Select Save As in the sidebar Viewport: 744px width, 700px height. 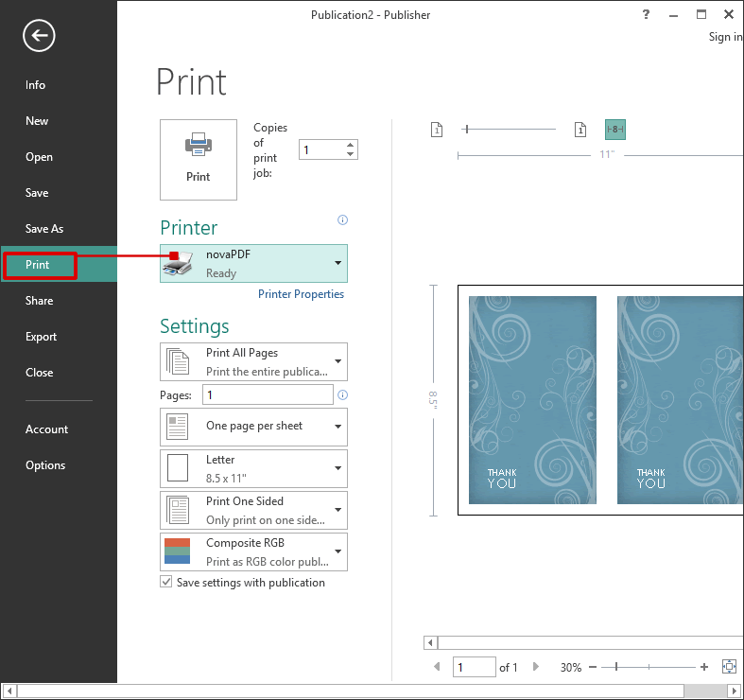(x=44, y=229)
